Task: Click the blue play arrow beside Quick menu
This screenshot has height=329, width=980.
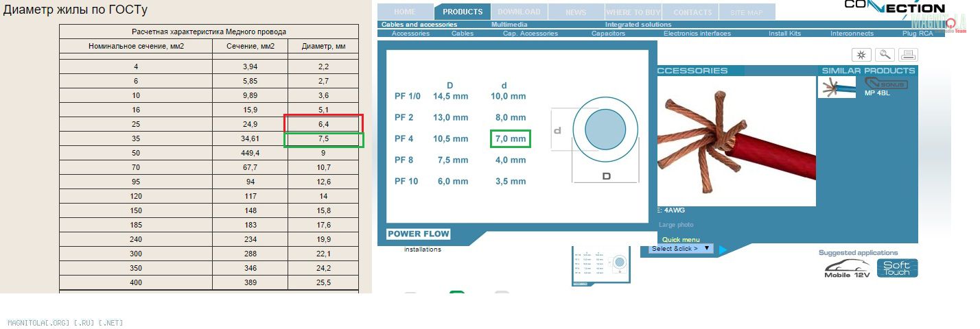Action: coord(723,250)
